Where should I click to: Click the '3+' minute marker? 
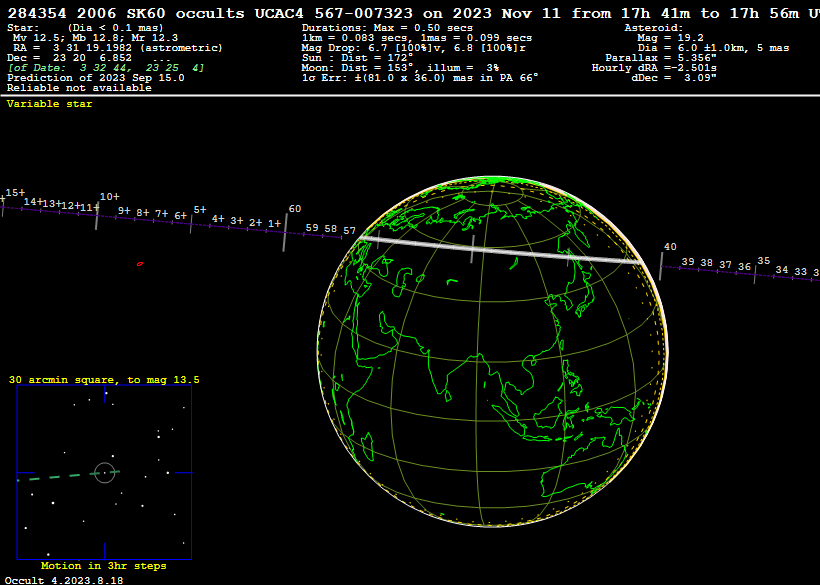tap(237, 221)
